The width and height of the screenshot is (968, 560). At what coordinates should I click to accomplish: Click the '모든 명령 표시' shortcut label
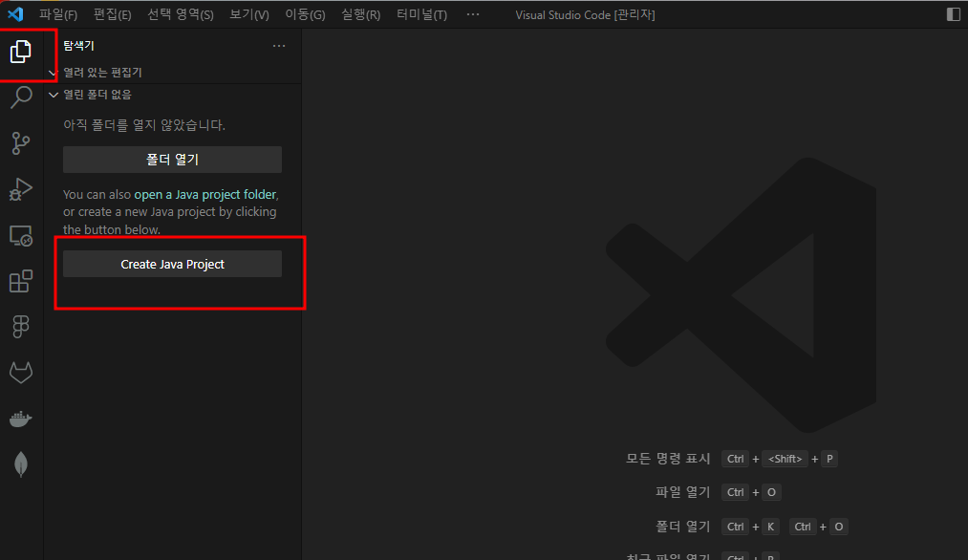coord(668,459)
